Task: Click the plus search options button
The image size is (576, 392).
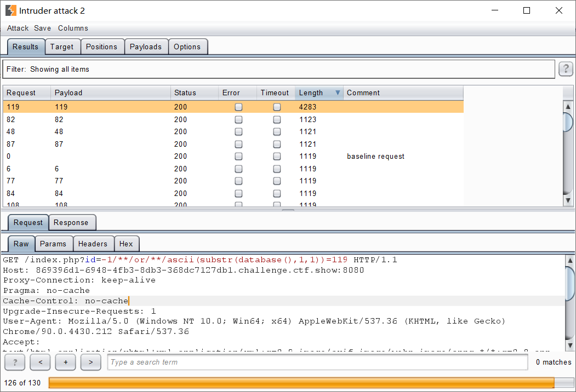Action: click(x=65, y=362)
